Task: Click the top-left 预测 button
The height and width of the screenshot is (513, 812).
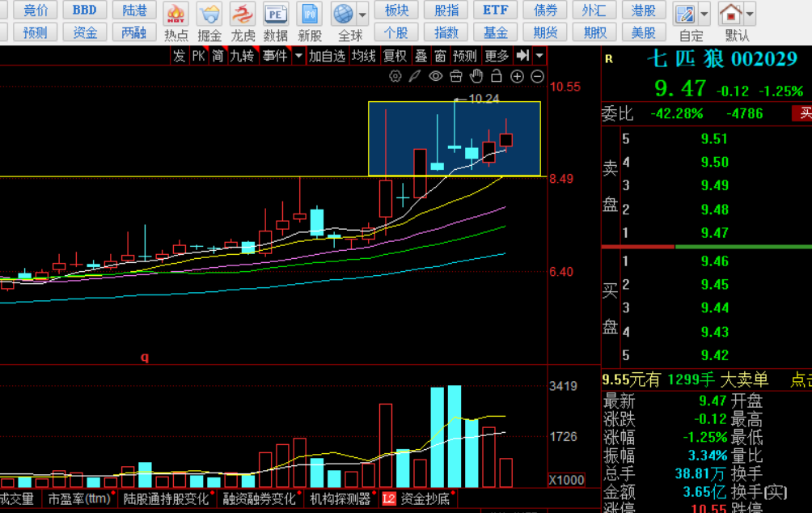Action: [x=36, y=32]
